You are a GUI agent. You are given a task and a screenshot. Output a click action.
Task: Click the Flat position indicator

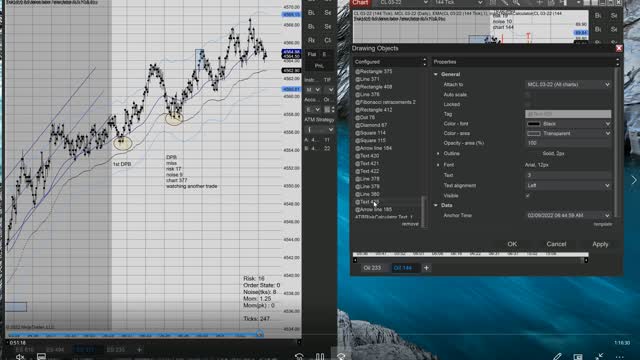click(312, 54)
